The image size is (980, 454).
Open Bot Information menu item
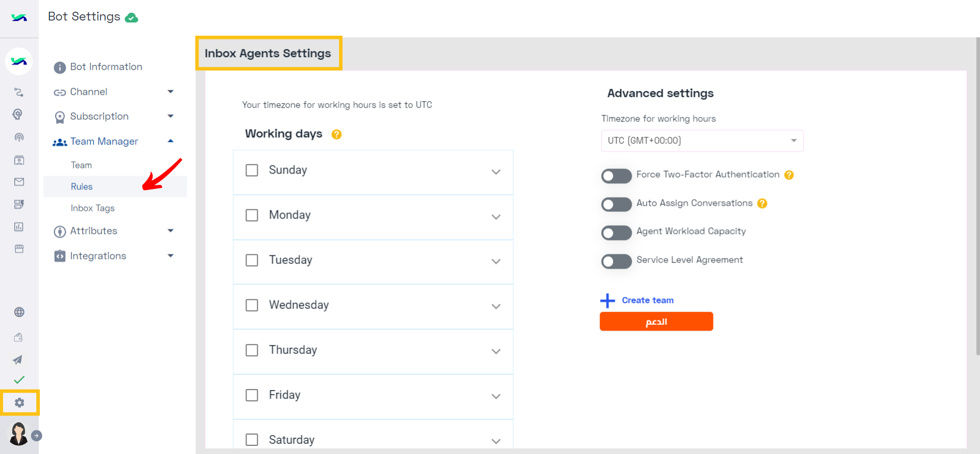pos(98,67)
